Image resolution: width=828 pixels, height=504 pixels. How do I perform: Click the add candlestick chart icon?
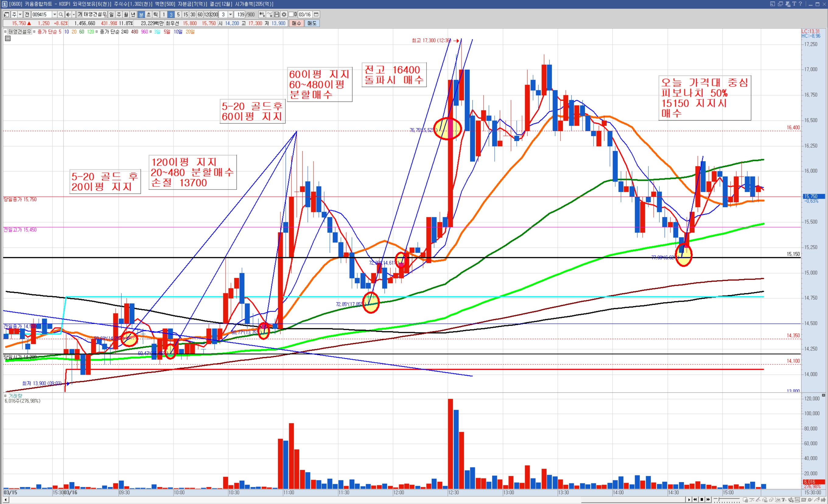tap(262, 14)
